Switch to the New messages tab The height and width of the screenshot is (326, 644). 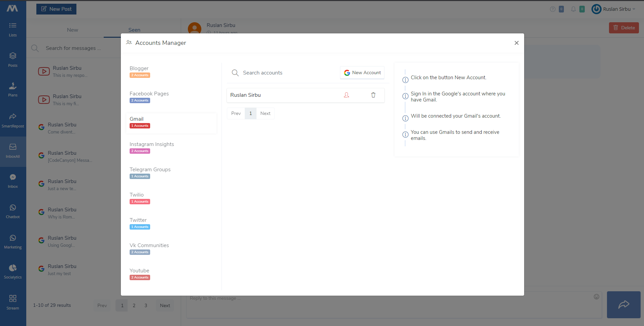pos(72,30)
